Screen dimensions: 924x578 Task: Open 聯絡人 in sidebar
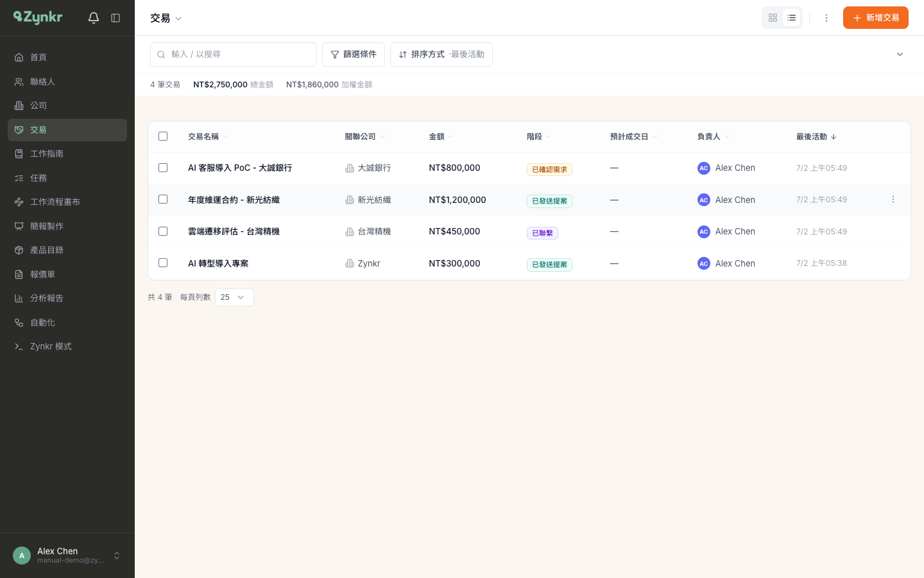click(x=67, y=82)
